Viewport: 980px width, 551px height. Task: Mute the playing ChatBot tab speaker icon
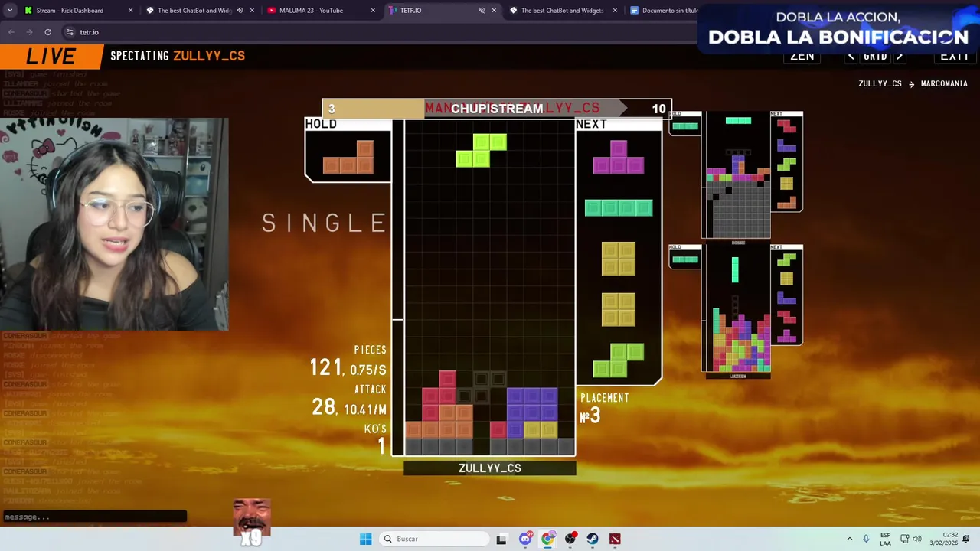[240, 11]
